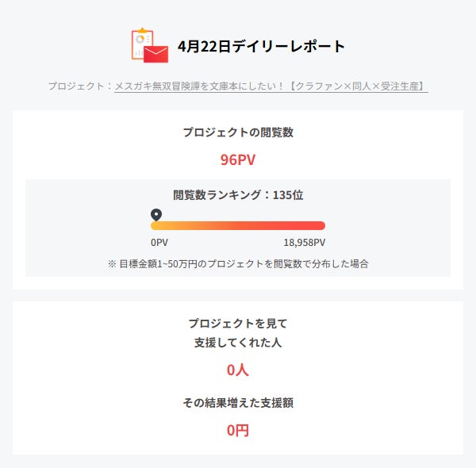This screenshot has width=476, height=468.
Task: Select the プロジェクトの閲覧数 heading
Action: click(x=238, y=132)
